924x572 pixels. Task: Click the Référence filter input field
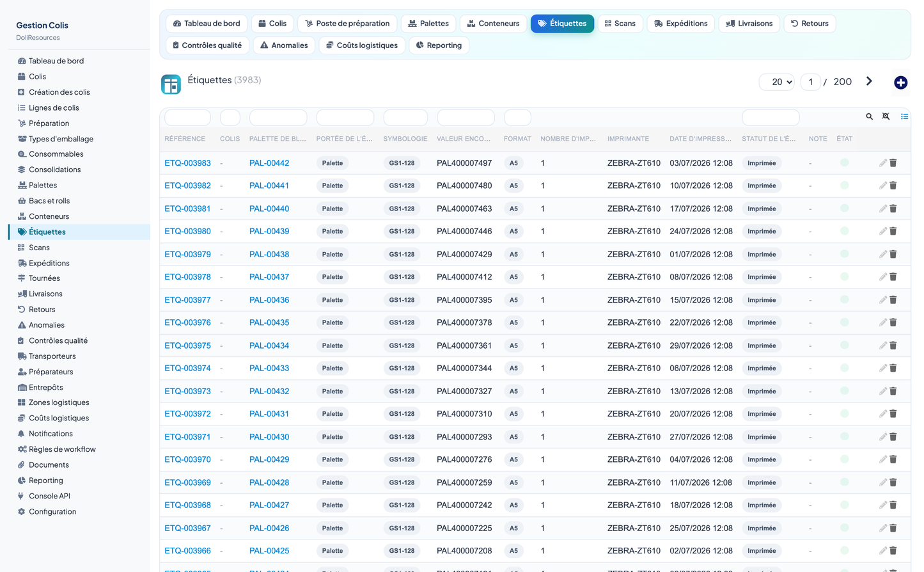coord(187,118)
